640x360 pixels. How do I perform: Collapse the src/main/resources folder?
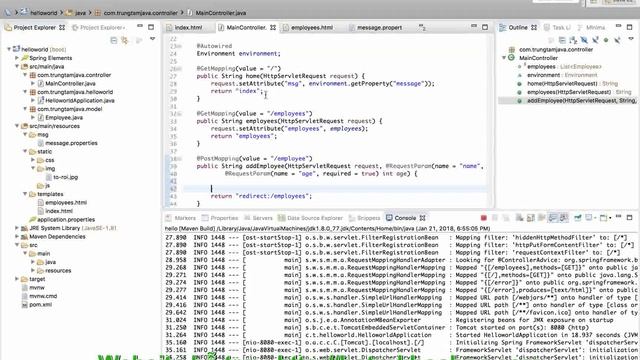17,126
